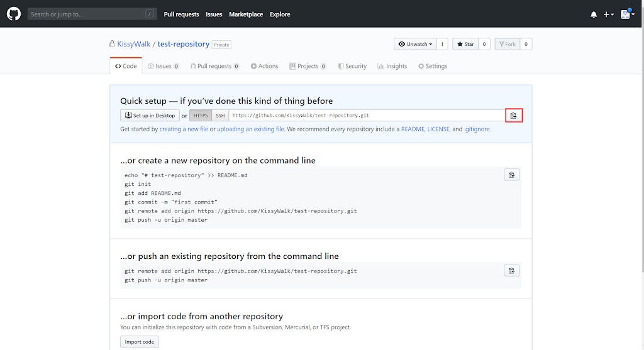Open the LICENSE recommendation link
Image resolution: width=644 pixels, height=350 pixels.
(x=438, y=129)
